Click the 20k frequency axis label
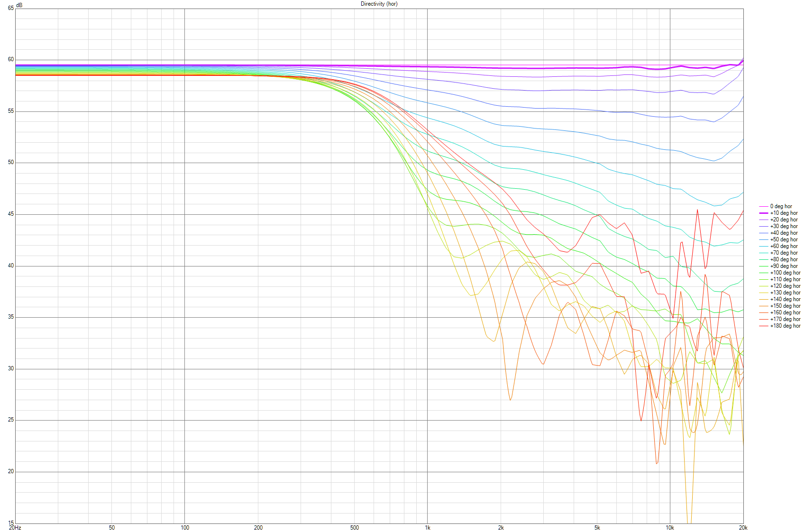 click(743, 528)
